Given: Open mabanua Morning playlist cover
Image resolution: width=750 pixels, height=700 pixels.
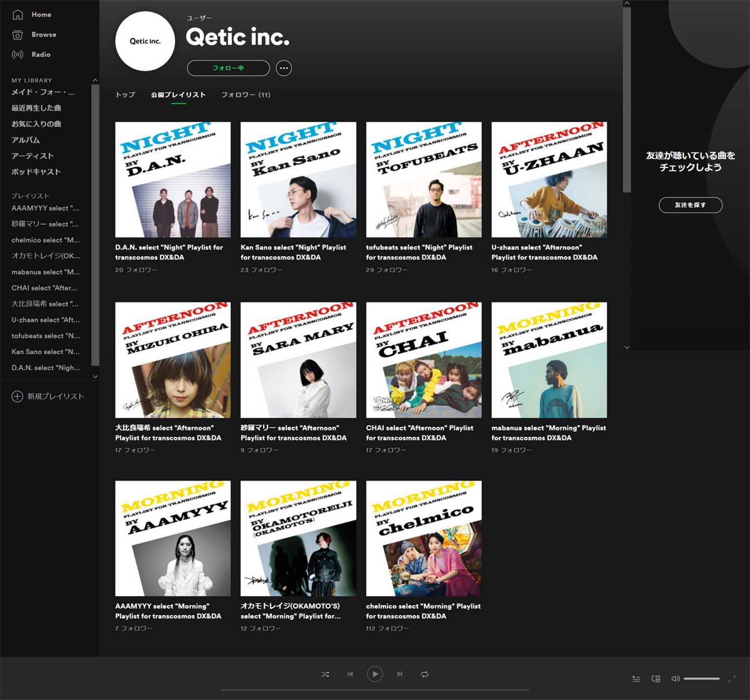Looking at the screenshot, I should 549,360.
